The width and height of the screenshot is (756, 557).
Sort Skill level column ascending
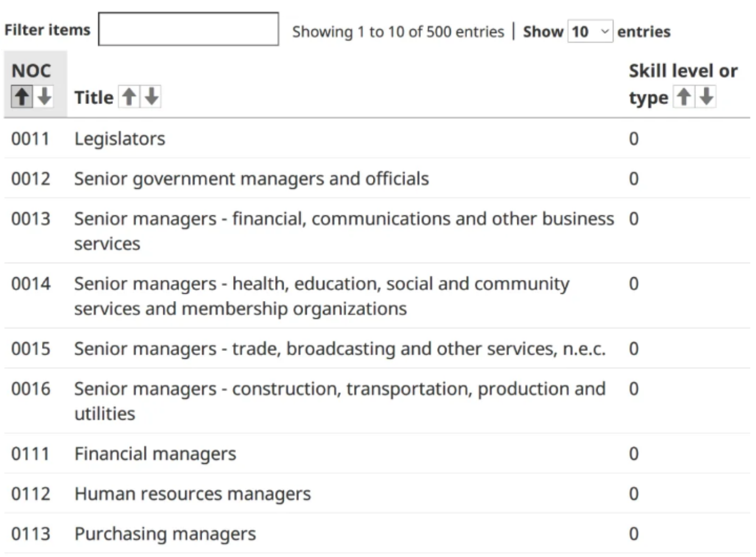click(x=684, y=97)
